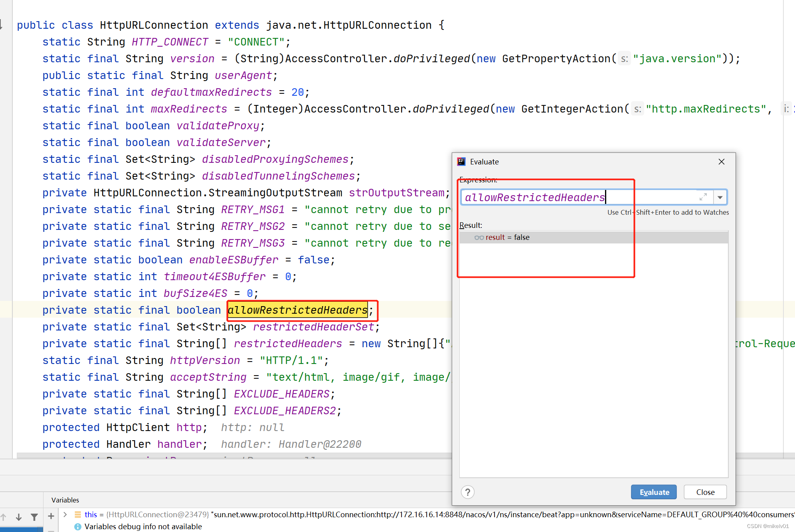Click the "java.version" string literal
The height and width of the screenshot is (532, 795).
pyautogui.click(x=677, y=59)
